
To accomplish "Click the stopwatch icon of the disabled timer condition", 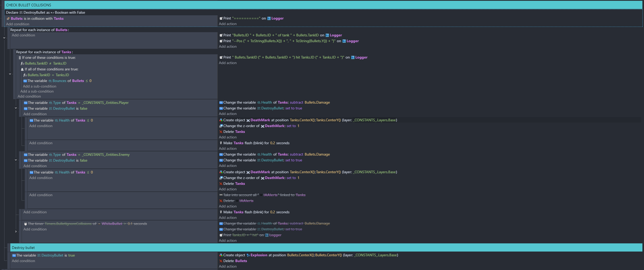I will (26, 224).
